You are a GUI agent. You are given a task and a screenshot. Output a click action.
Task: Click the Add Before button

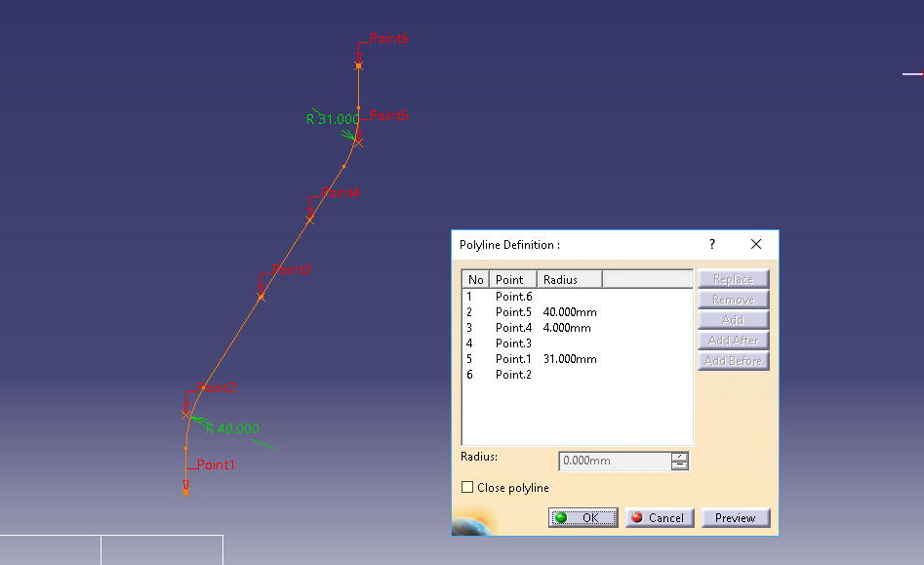[x=733, y=361]
